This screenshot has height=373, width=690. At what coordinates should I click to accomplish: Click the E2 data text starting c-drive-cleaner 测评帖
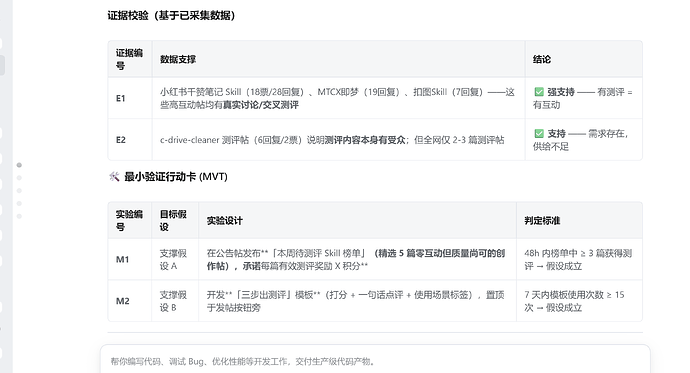pyautogui.click(x=332, y=140)
